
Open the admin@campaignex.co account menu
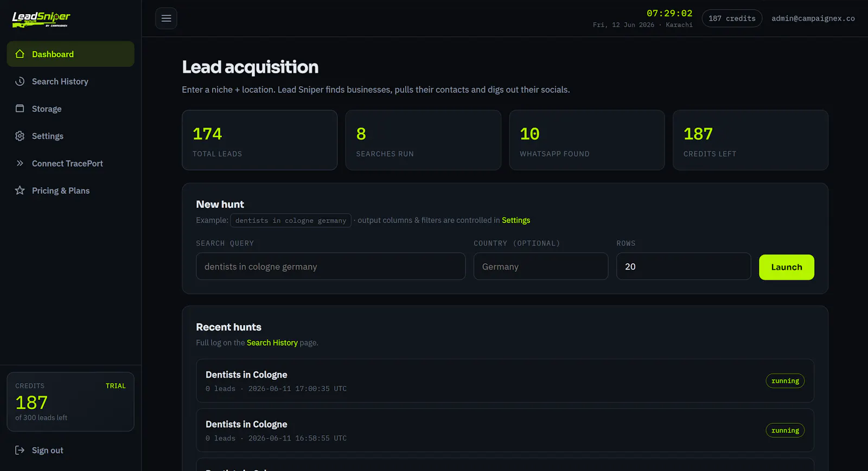(x=813, y=18)
